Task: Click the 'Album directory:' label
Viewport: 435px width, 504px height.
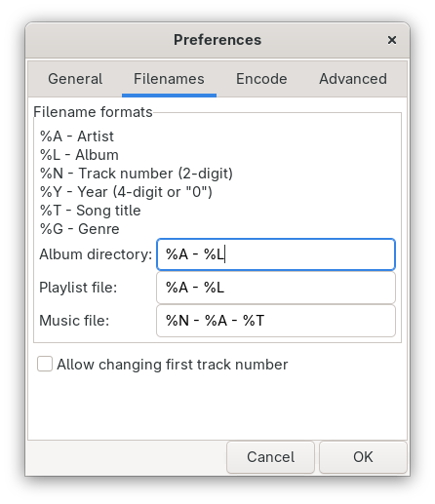Action: point(96,254)
